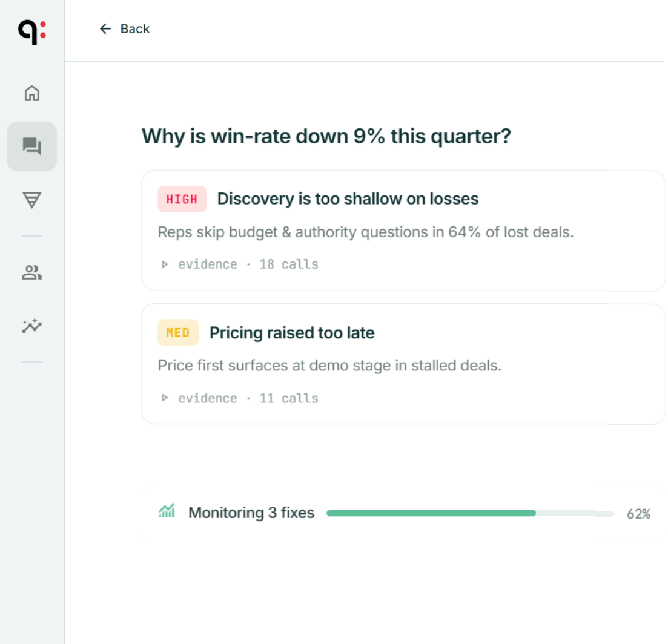Expand evidence triangle for 18 calls

pos(165,264)
